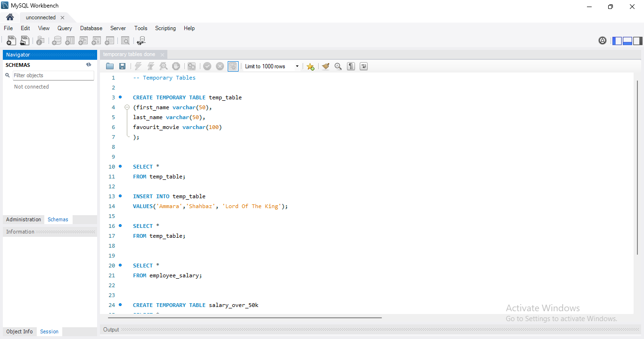Switch to the unconnected connection tab
644x339 pixels.
point(41,17)
